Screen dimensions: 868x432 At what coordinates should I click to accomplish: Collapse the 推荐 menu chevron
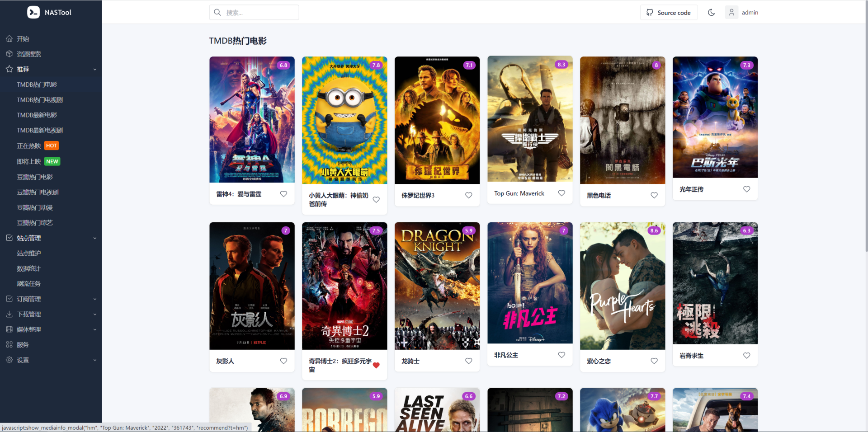95,69
